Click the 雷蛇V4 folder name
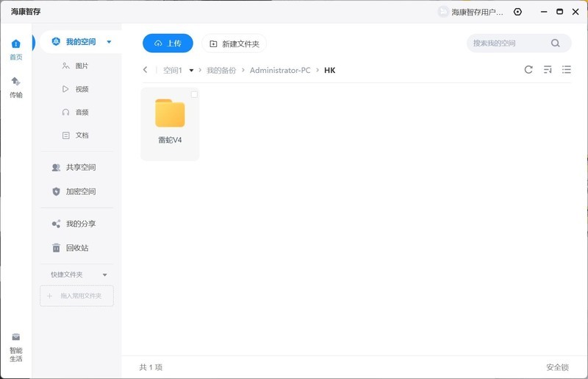 coord(170,140)
